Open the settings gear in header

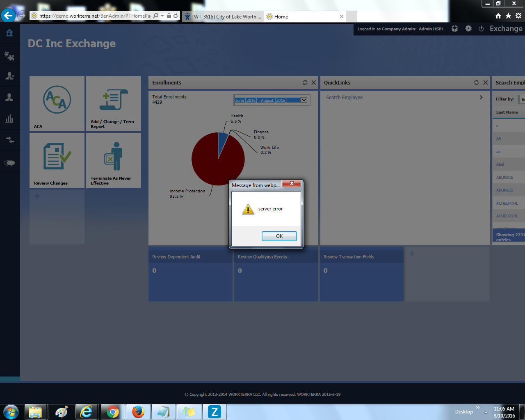click(468, 29)
